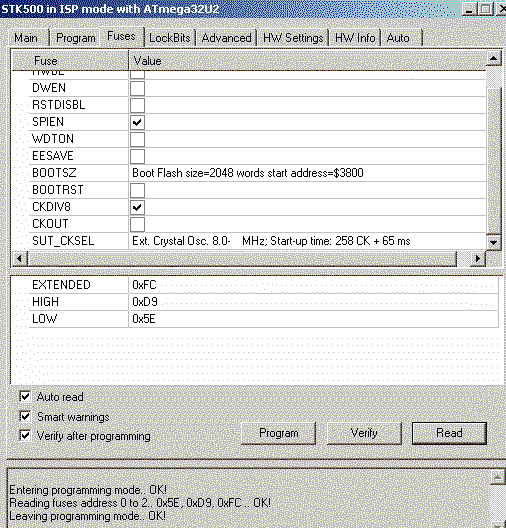Open the LockBits tab
This screenshot has width=506, height=528.
click(170, 38)
